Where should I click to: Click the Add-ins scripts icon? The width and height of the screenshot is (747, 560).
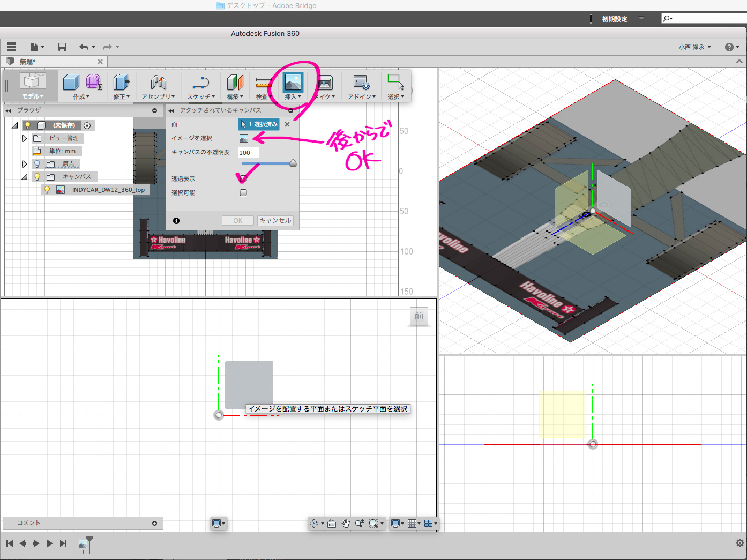tap(361, 82)
